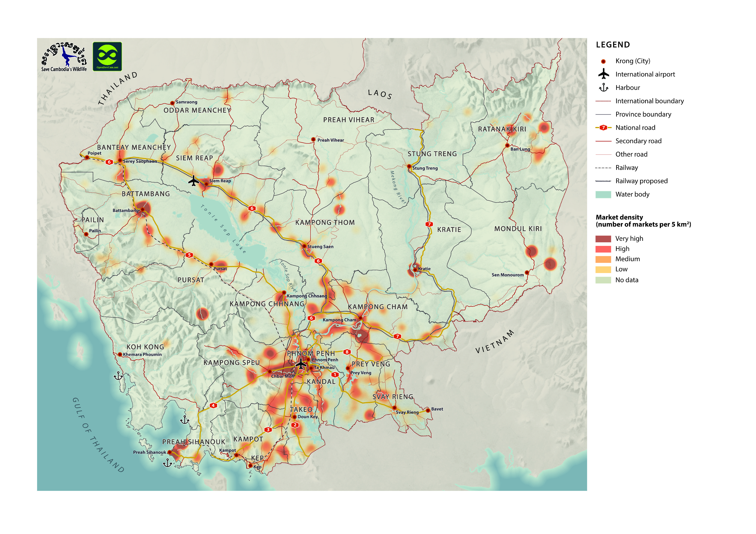Click the anchor icon near Preah Sihanouk city
Viewport: 756px width, 534px height.
click(168, 463)
